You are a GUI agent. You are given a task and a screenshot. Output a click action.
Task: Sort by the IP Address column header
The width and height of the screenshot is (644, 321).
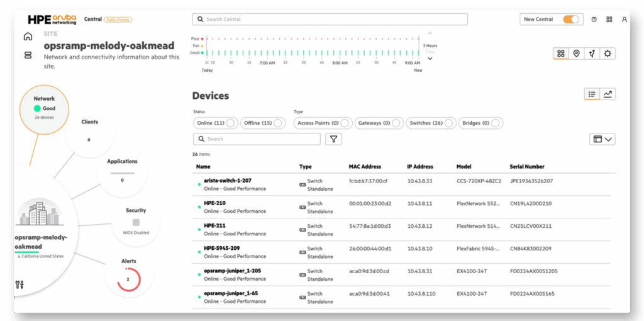[420, 167]
